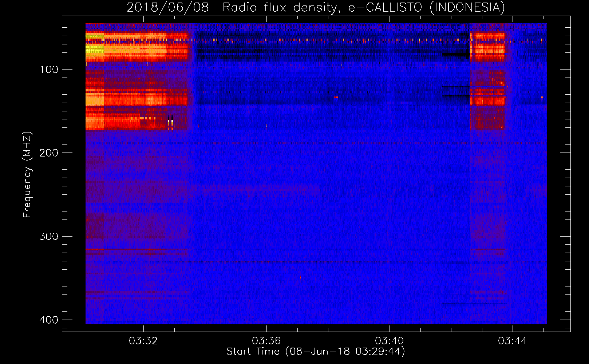Screen dimensions: 589x364
Task: Click the 03:44 time tick label
Action: [x=513, y=341]
